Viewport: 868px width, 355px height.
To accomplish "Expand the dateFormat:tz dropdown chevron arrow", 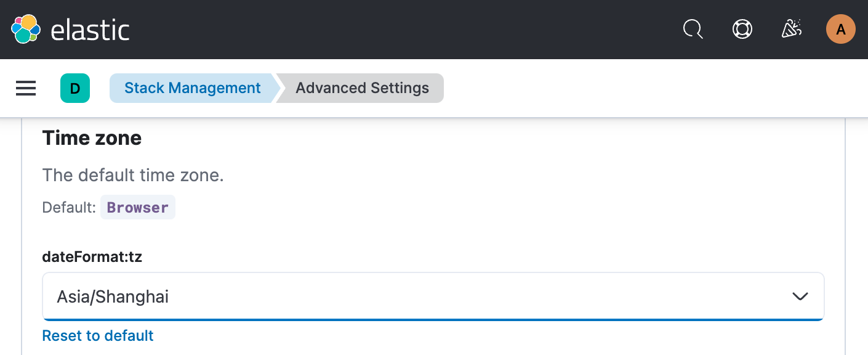I will tap(800, 296).
